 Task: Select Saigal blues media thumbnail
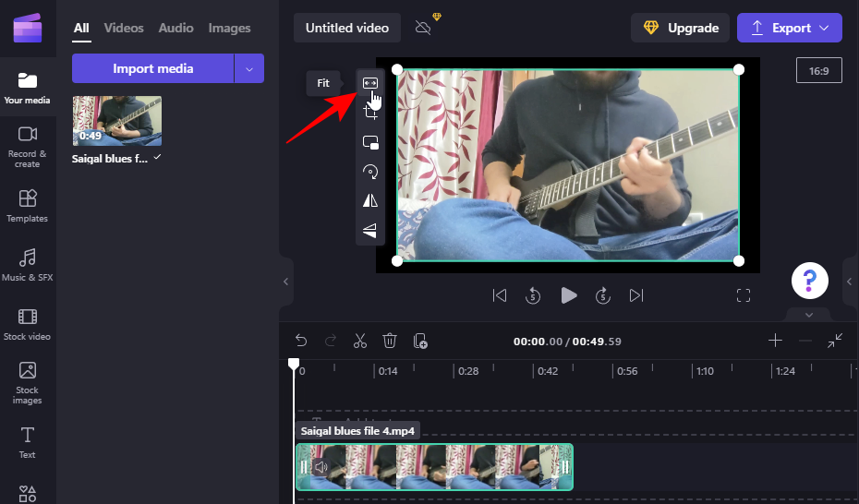tap(117, 120)
